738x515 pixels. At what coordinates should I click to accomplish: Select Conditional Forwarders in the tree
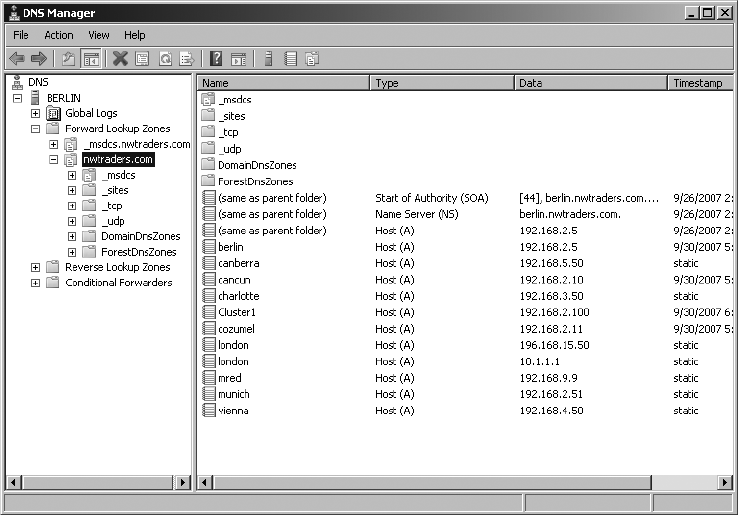point(119,282)
